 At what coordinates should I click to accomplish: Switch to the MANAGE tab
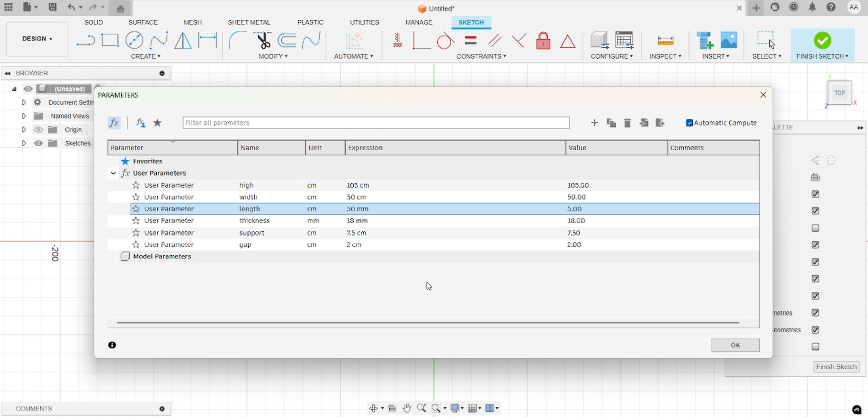(x=419, y=22)
